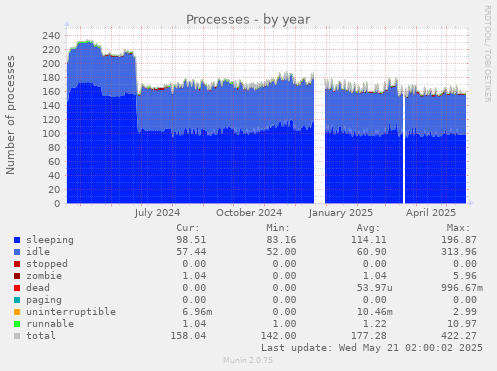Click the uninterruptible legend color swatch
497x371 pixels.
click(x=17, y=312)
